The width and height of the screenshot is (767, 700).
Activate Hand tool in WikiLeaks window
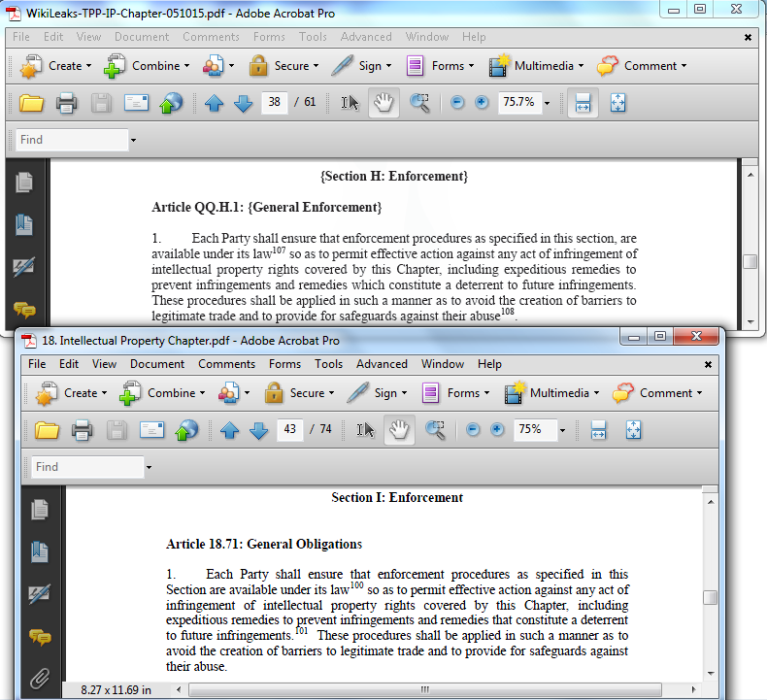[384, 103]
